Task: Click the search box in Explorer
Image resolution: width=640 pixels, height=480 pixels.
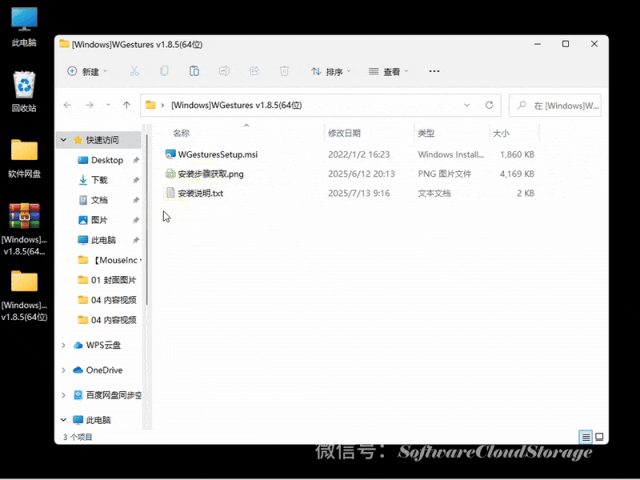Action: [555, 106]
